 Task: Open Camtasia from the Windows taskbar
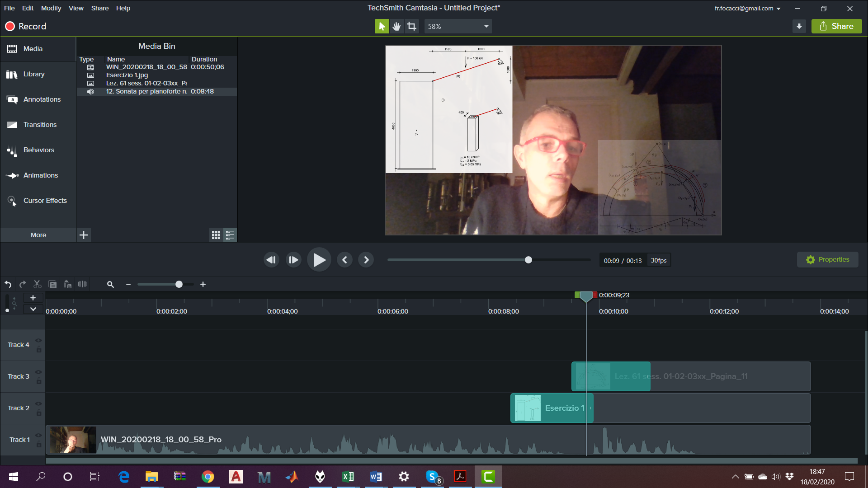pyautogui.click(x=488, y=477)
